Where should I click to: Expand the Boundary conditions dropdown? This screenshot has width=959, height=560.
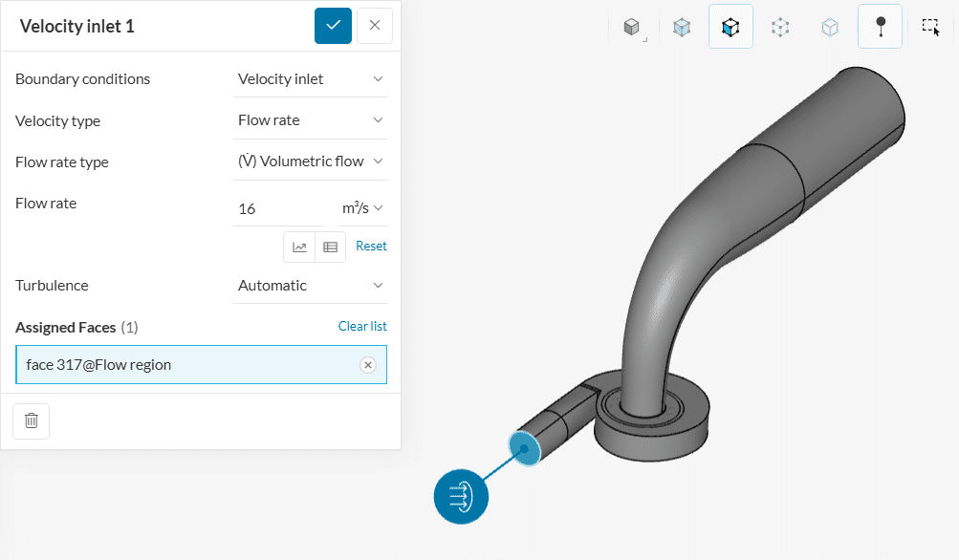click(x=311, y=79)
